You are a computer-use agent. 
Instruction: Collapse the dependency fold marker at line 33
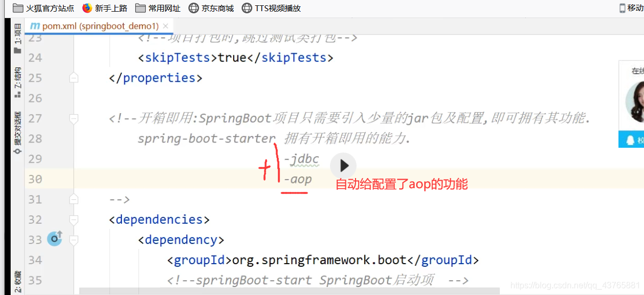point(73,240)
